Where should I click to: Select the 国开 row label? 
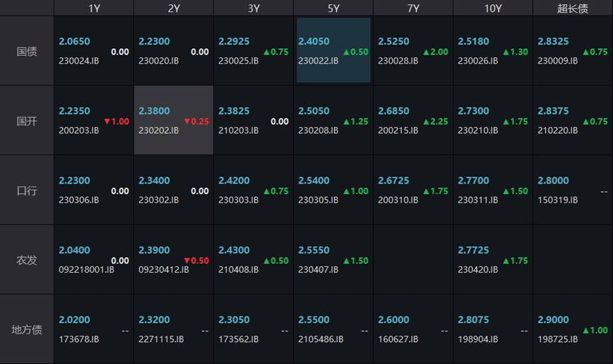(27, 121)
